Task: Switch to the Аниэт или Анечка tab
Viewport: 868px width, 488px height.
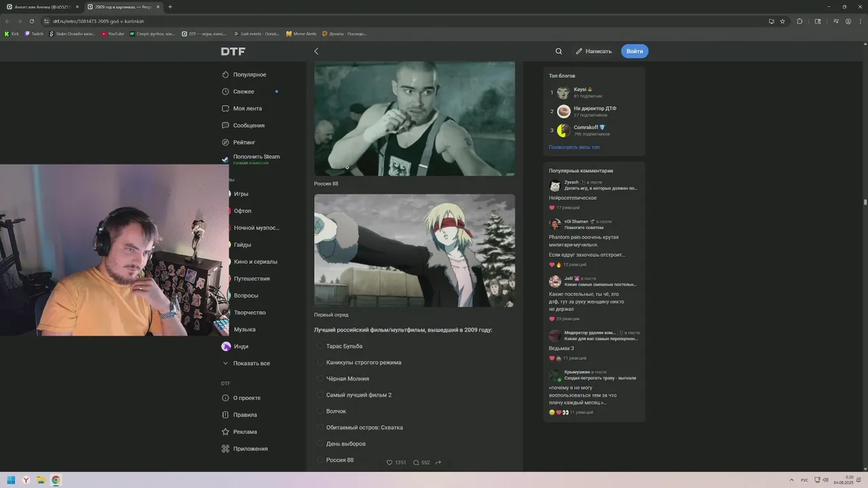Action: pyautogui.click(x=43, y=7)
